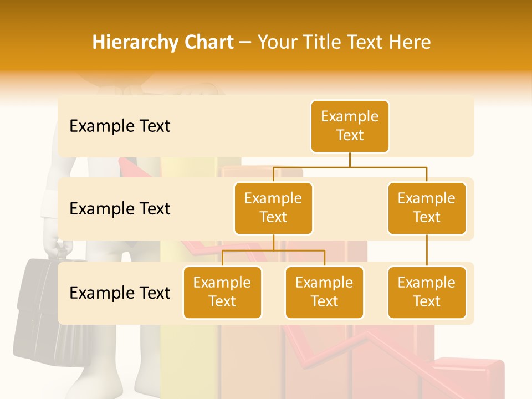The width and height of the screenshot is (532, 399).
Task: Select the top-level hierarchy box
Action: coord(350,126)
